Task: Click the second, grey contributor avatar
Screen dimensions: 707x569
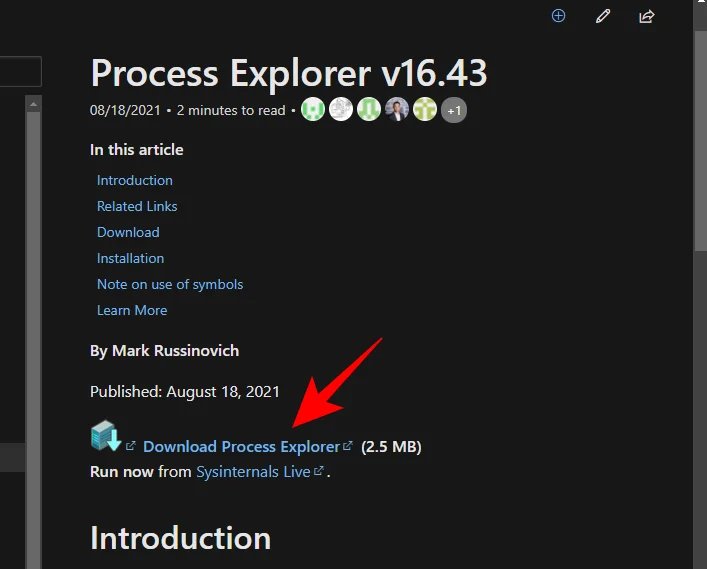Action: (x=341, y=110)
